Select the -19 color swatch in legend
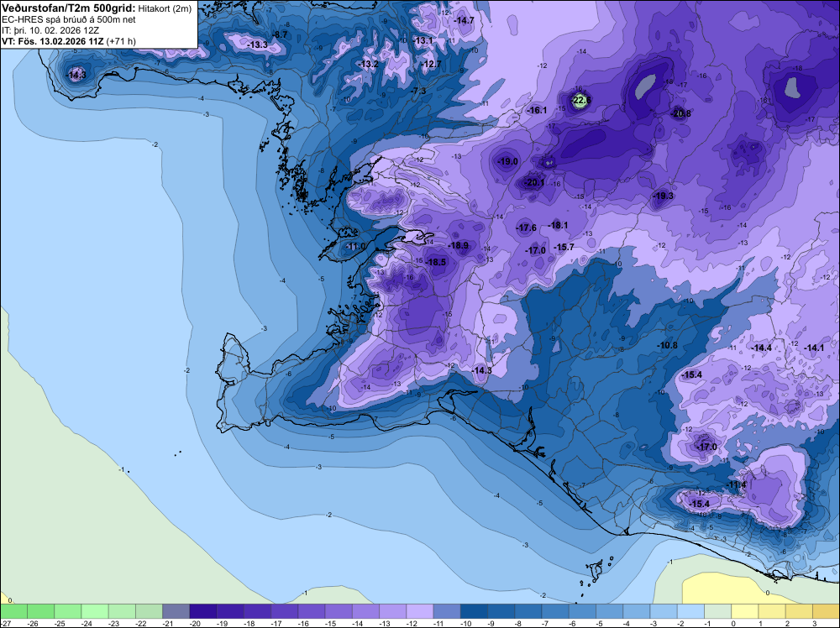The height and width of the screenshot is (628, 840). point(230,611)
